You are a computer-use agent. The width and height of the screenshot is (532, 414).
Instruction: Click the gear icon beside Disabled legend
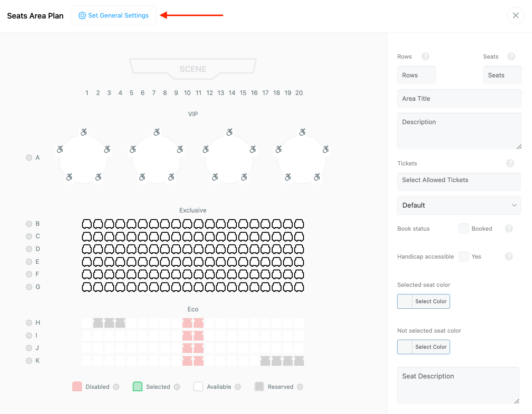pyautogui.click(x=116, y=387)
